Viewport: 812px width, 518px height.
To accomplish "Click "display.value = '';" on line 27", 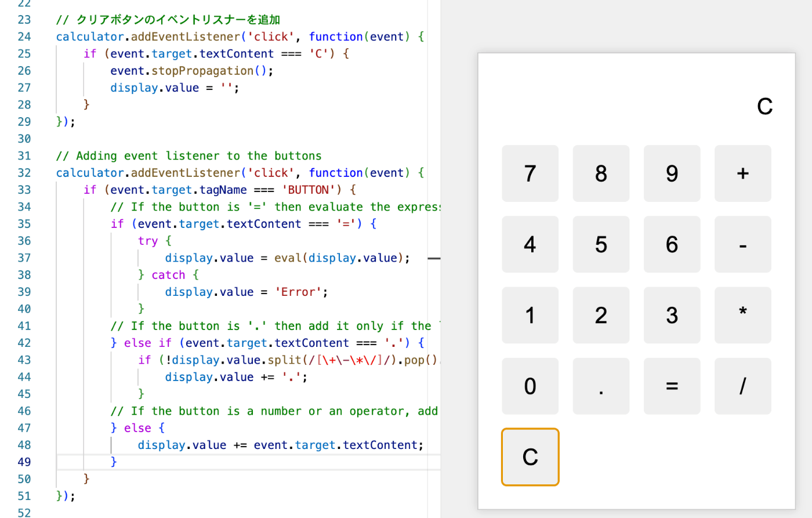I will click(175, 88).
